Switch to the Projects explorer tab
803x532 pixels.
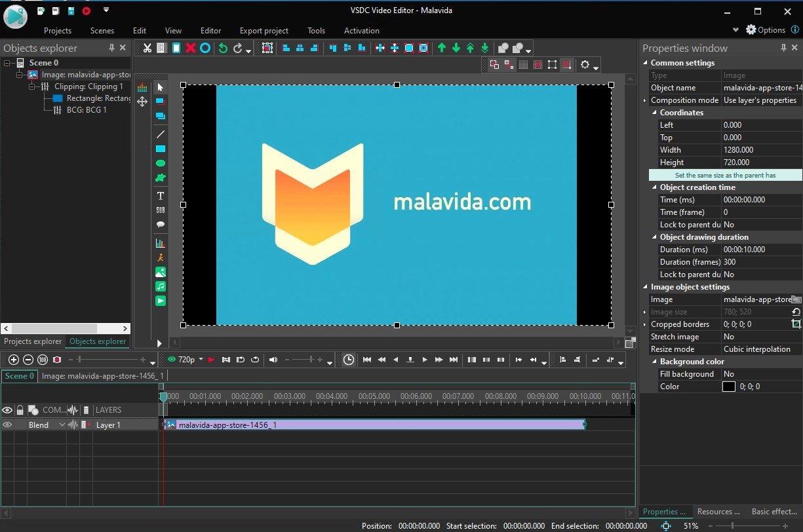click(33, 341)
